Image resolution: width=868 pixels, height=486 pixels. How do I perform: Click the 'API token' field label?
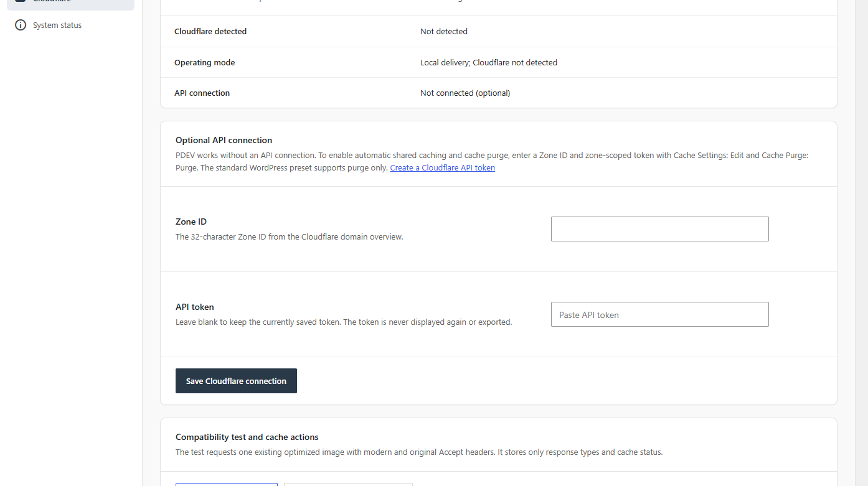click(195, 307)
